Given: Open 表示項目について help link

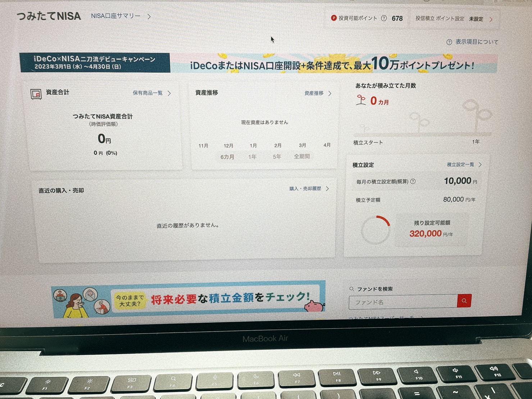Looking at the screenshot, I should click(477, 42).
